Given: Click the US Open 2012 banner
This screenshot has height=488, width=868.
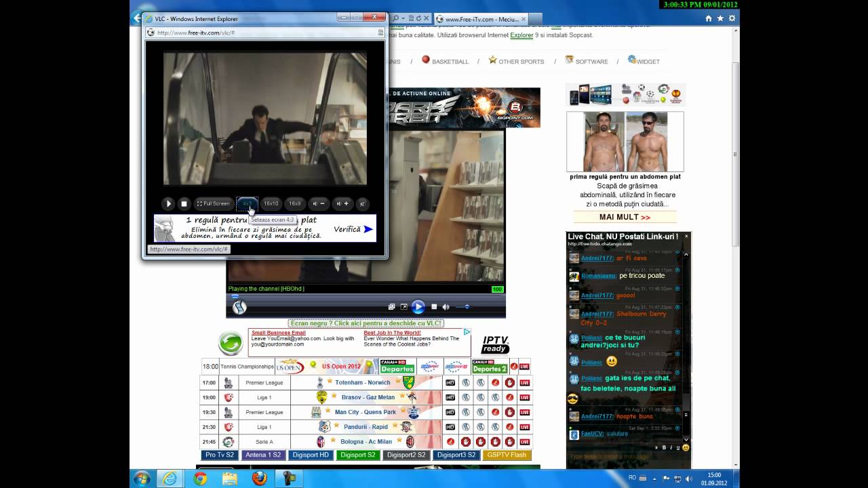Looking at the screenshot, I should [x=328, y=367].
